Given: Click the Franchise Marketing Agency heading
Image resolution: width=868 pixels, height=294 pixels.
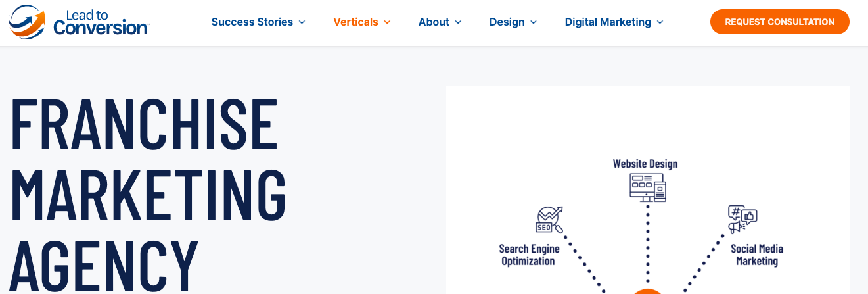Looking at the screenshot, I should [148, 191].
